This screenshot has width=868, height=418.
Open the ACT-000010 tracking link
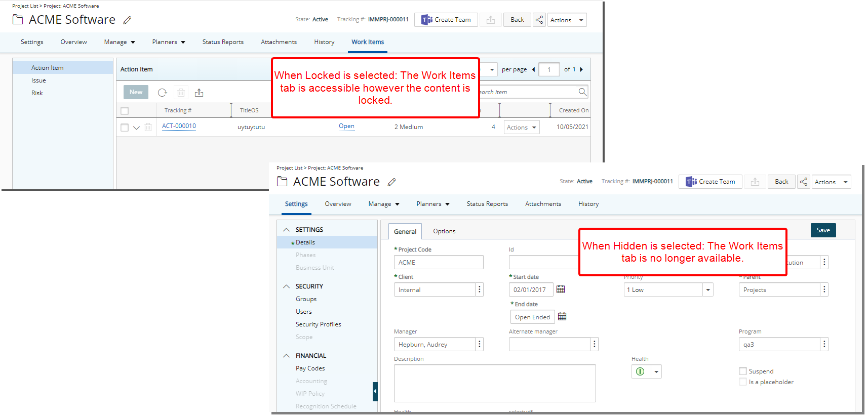pyautogui.click(x=179, y=126)
